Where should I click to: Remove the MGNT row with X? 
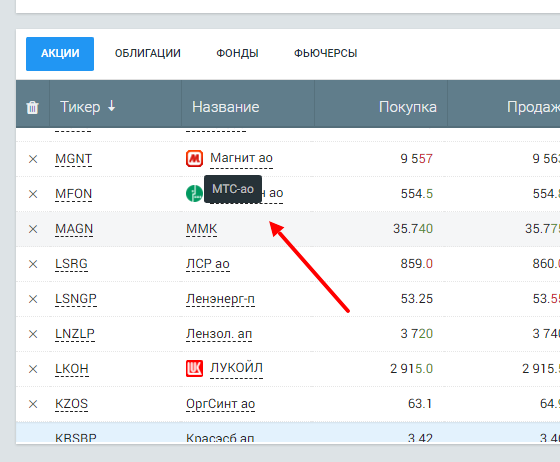(33, 159)
